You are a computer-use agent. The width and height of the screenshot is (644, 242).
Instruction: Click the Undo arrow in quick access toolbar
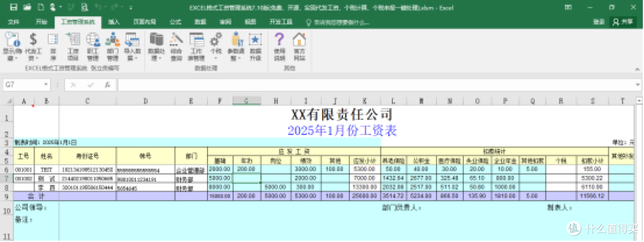point(98,7)
